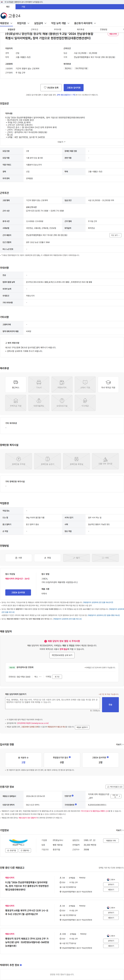Click the 관심정보 등록 heart button
This screenshot has height=980, width=124.
point(51,87)
